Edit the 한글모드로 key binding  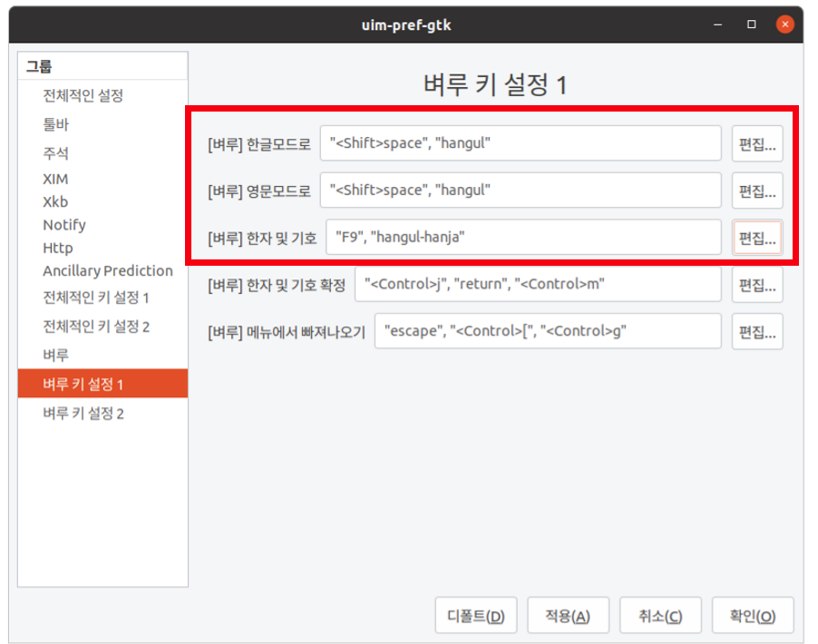tap(757, 143)
